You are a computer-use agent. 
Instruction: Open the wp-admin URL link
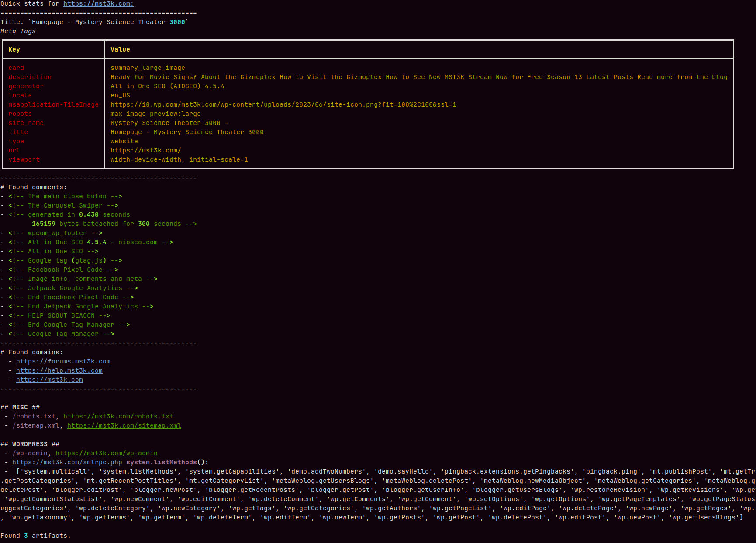coord(107,453)
